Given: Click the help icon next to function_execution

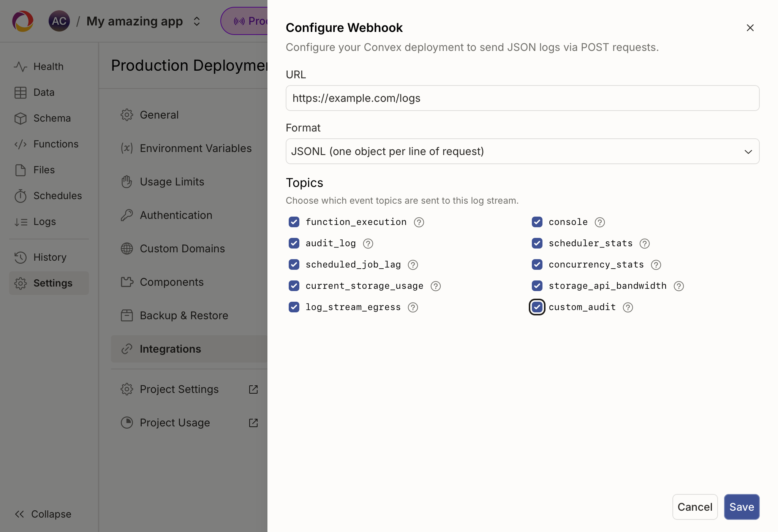Looking at the screenshot, I should [x=419, y=222].
